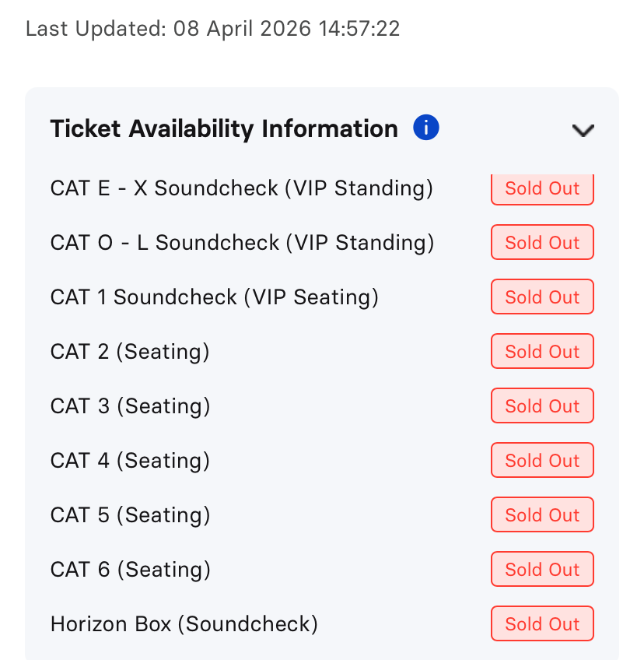Click Sold Out badge for CAT 2
Screen dimensions: 644x660
coord(542,352)
